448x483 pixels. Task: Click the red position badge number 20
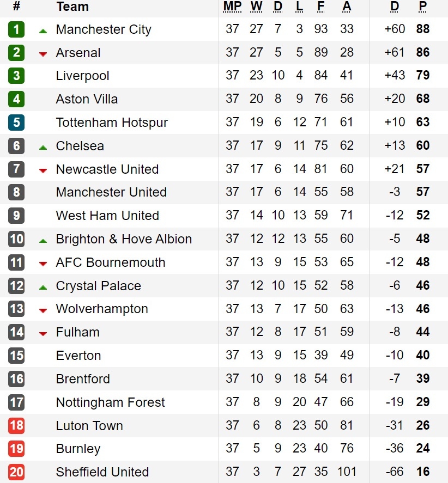click(16, 472)
